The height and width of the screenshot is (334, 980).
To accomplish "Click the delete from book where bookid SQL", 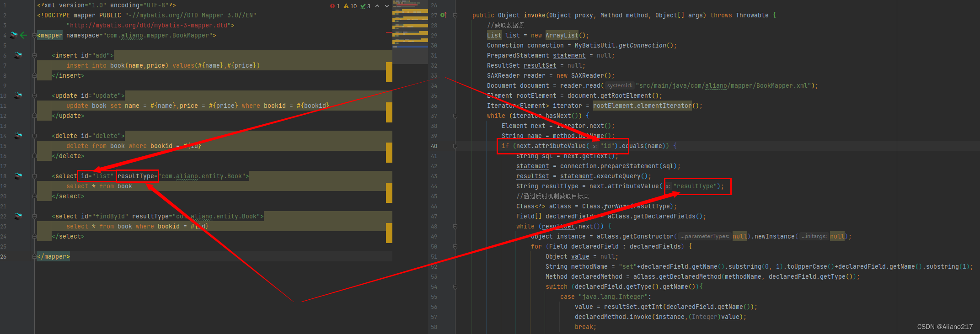I will click(134, 146).
